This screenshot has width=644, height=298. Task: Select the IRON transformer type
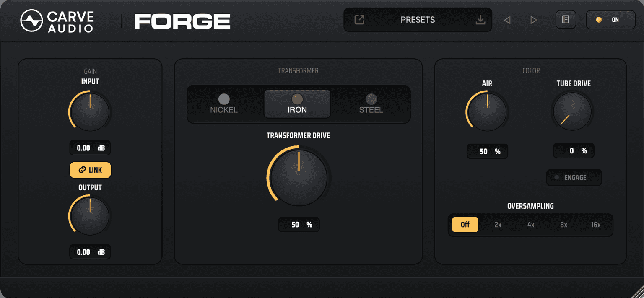coord(297,104)
